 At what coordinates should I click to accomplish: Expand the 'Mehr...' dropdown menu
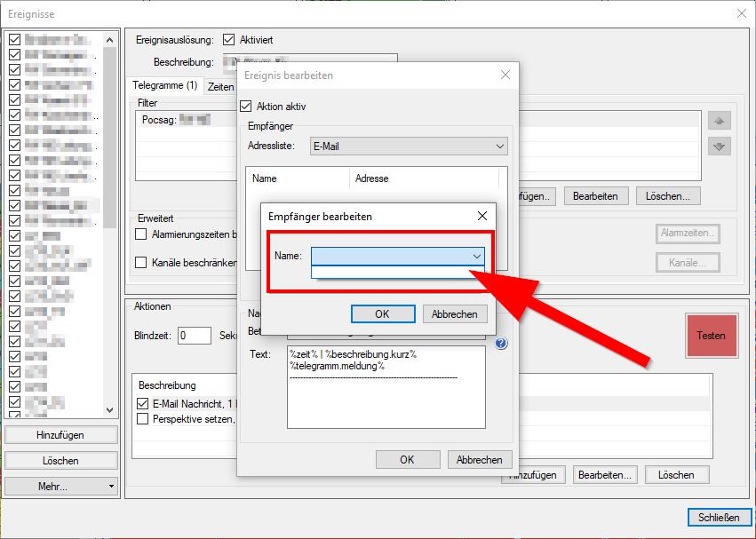[59, 486]
